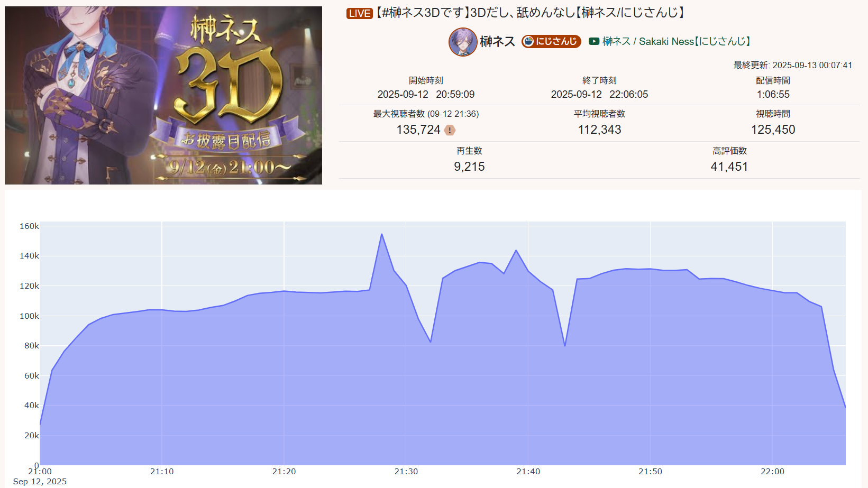The height and width of the screenshot is (488, 868).
Task: Click the 榊ネス streamer name
Action: coord(498,41)
